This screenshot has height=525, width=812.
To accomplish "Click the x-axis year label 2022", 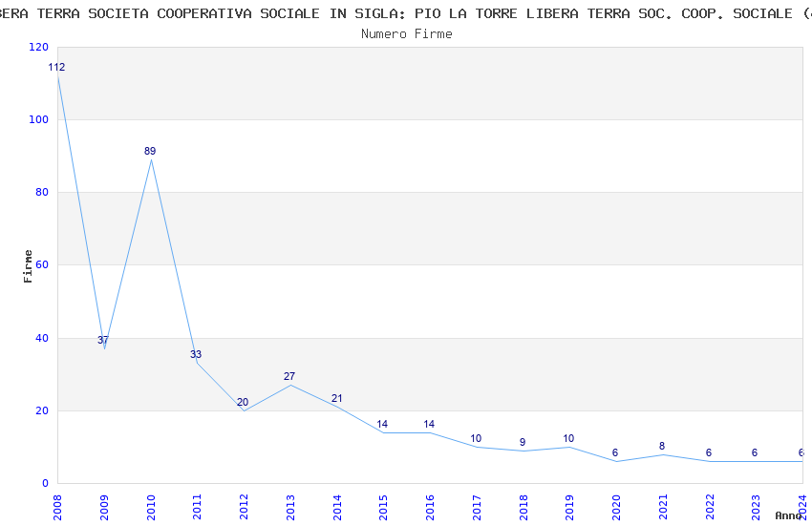I will click(x=710, y=507).
